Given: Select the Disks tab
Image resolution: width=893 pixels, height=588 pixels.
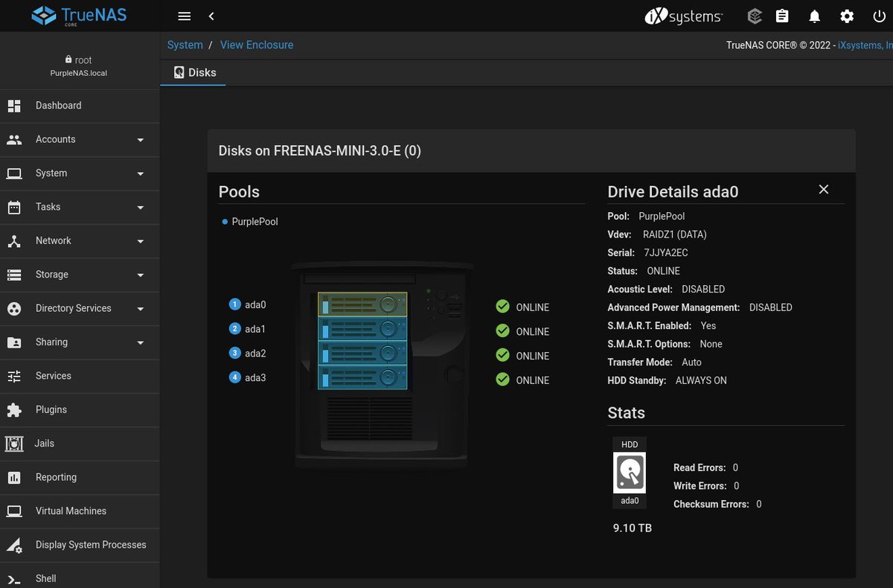Looking at the screenshot, I should point(193,72).
